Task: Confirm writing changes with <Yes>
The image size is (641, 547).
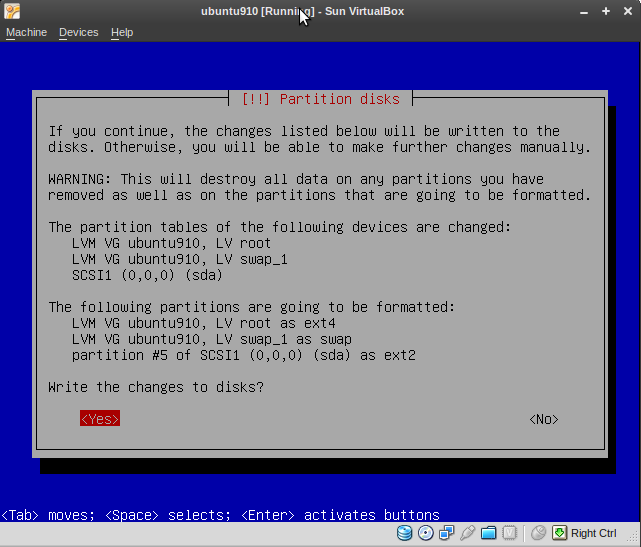Action: tap(100, 419)
